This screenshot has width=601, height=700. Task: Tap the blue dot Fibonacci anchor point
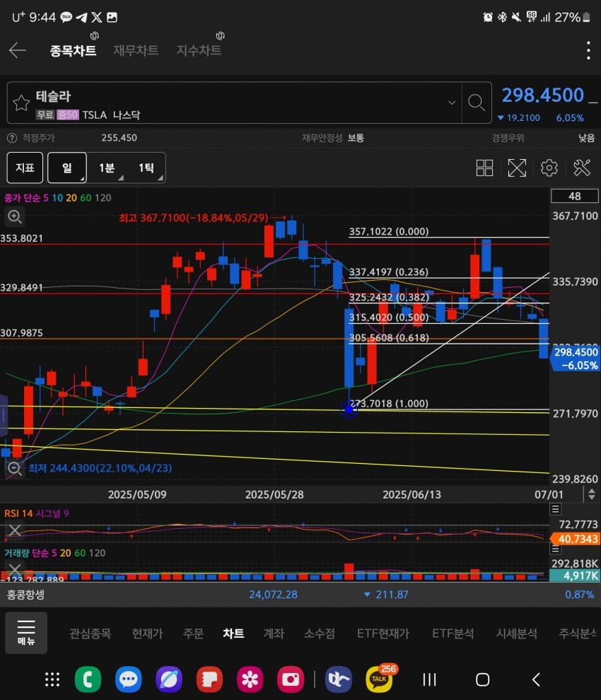pyautogui.click(x=349, y=409)
